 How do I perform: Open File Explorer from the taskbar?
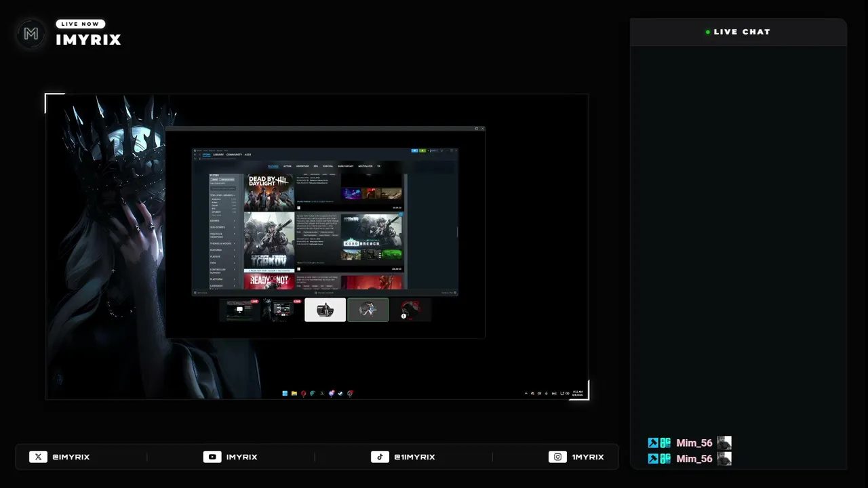coord(294,393)
